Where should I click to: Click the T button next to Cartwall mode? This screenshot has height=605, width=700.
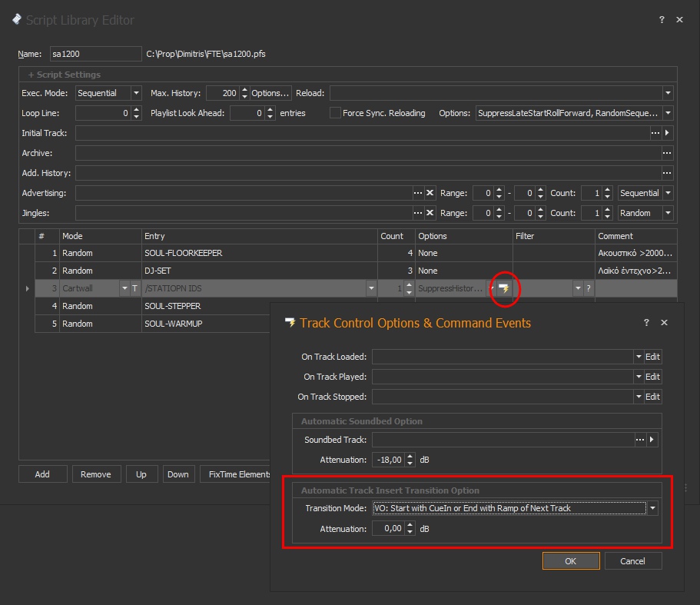tap(134, 288)
